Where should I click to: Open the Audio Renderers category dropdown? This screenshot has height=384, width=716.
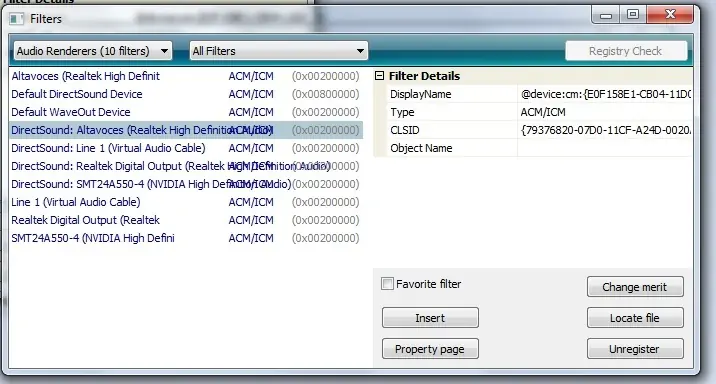[93, 51]
